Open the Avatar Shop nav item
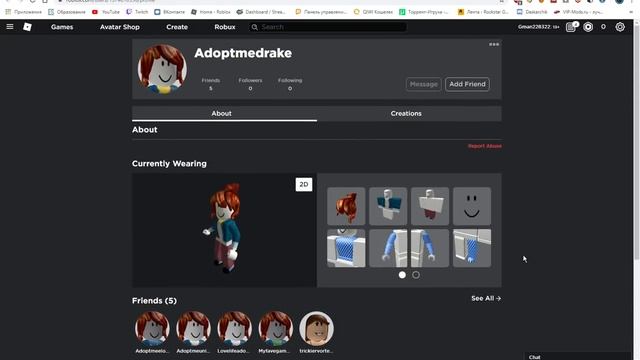 (x=120, y=27)
